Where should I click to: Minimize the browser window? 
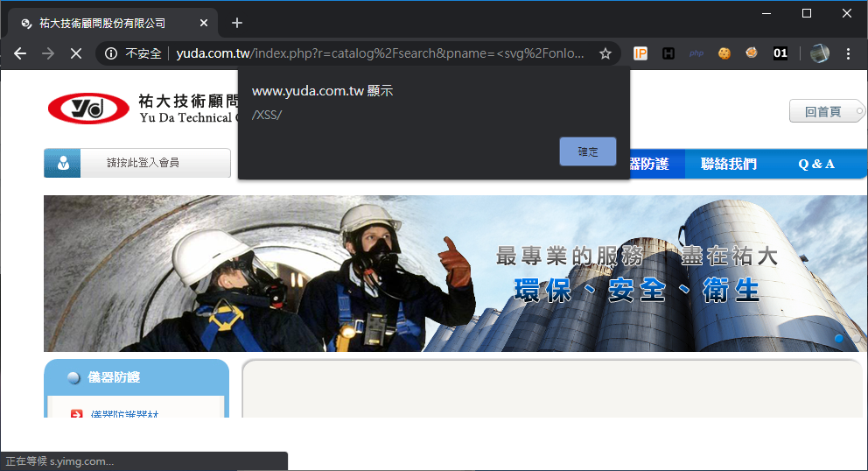766,13
